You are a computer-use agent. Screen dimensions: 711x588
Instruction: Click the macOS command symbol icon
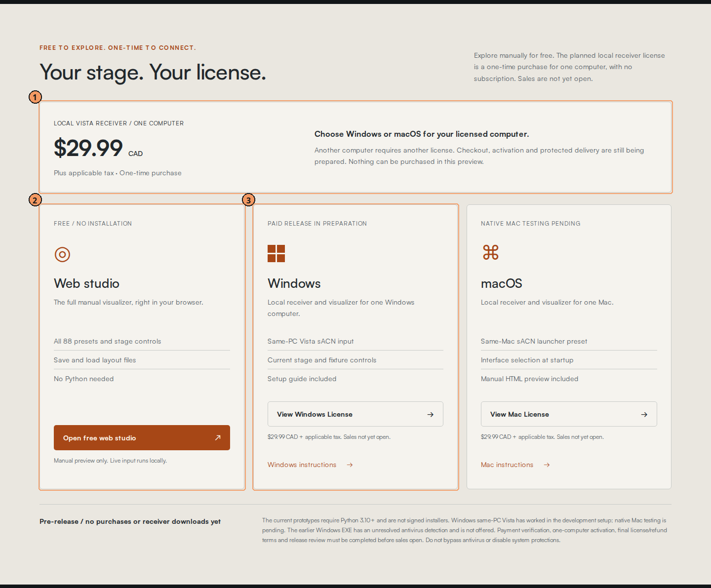coord(491,252)
